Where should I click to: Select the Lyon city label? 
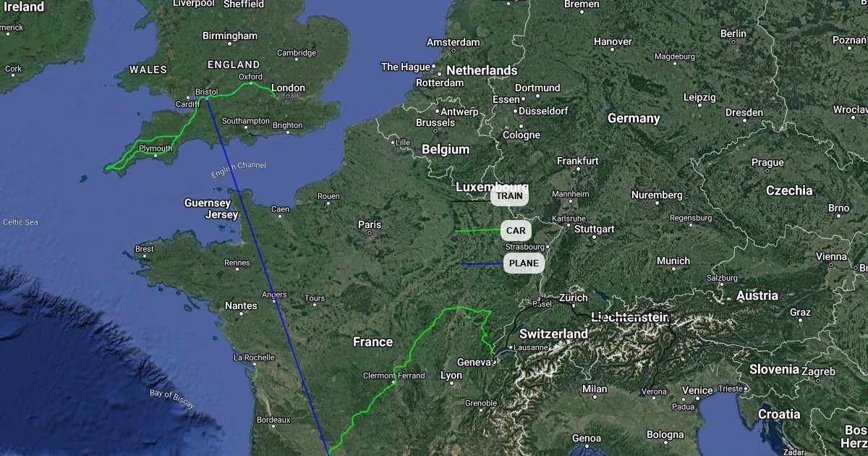tap(451, 375)
